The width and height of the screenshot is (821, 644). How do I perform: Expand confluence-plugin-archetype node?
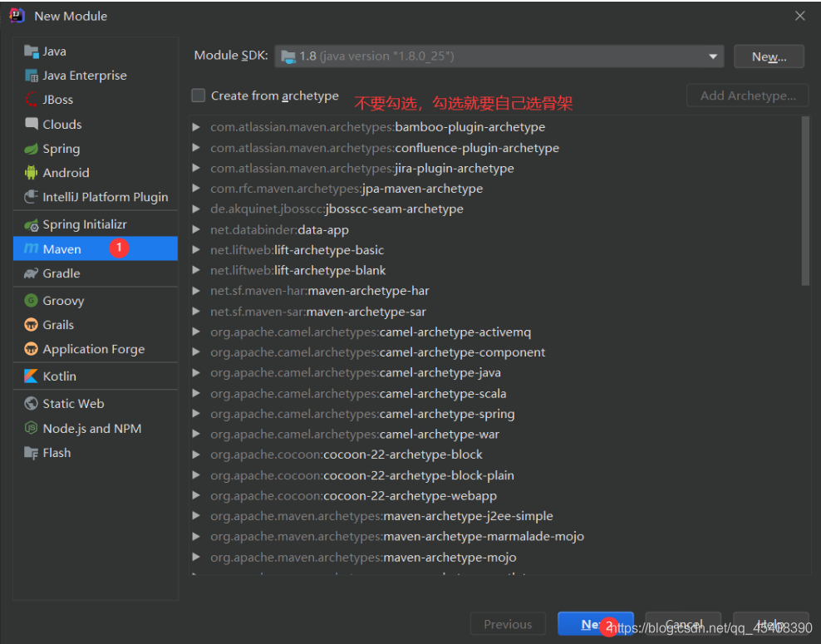[x=196, y=148]
